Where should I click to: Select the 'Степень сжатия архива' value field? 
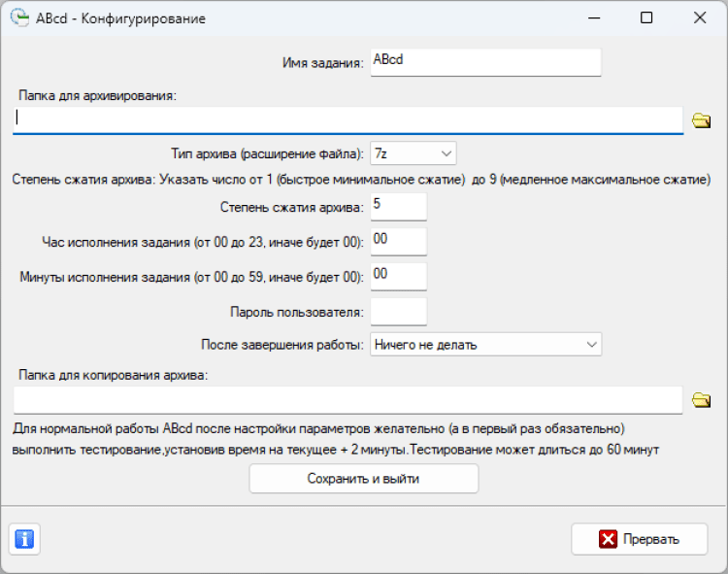[x=398, y=206]
